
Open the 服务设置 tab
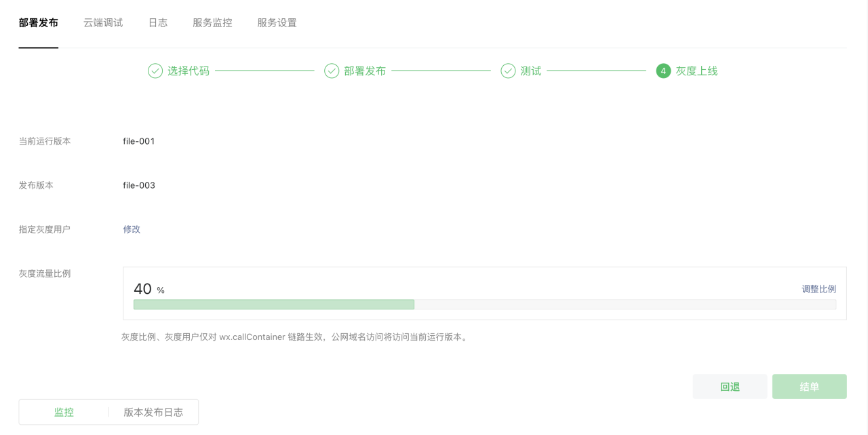click(276, 22)
